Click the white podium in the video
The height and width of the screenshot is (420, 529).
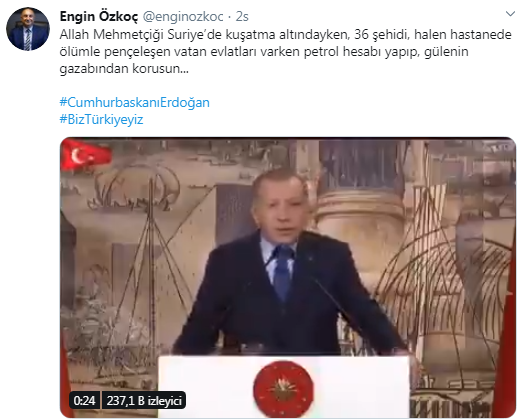coord(284,387)
